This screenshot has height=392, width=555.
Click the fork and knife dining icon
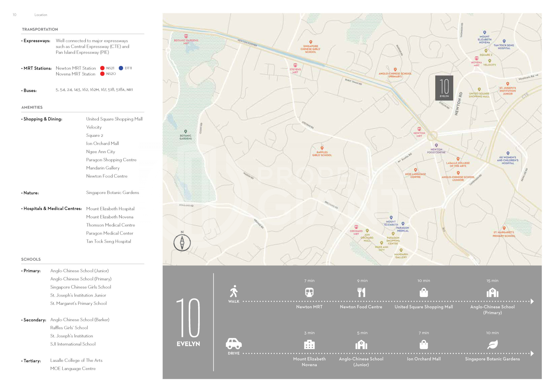[x=361, y=292]
